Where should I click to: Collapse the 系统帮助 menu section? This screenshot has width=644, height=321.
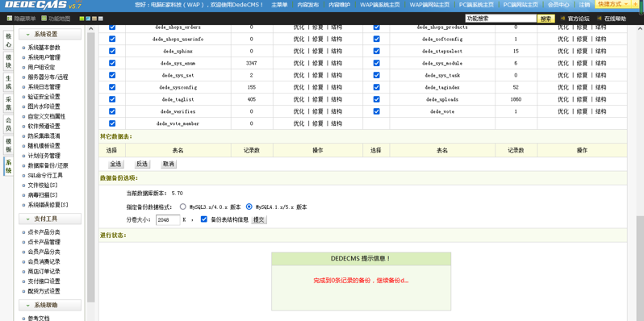coord(50,306)
